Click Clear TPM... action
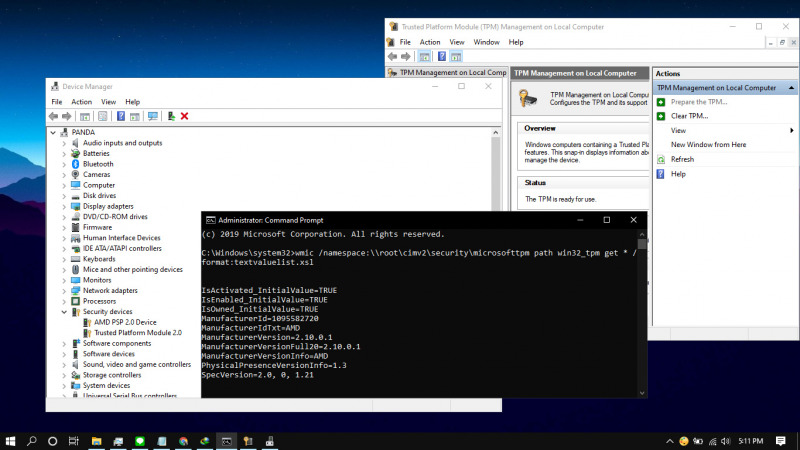This screenshot has height=450, width=800. click(689, 116)
